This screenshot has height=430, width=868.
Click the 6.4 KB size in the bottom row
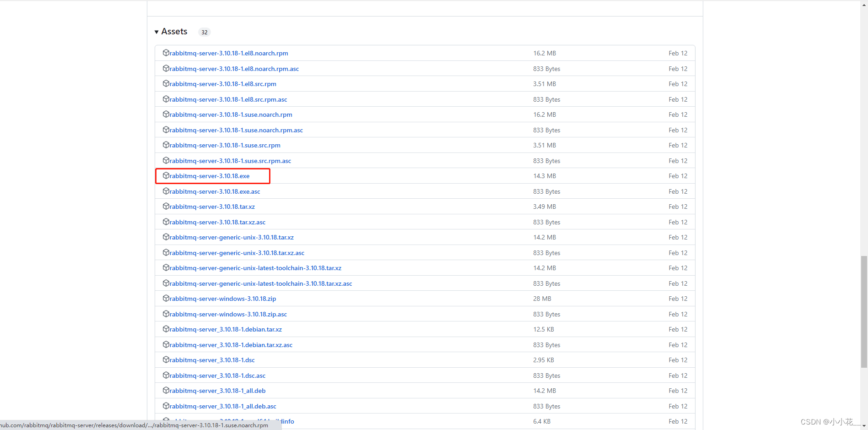542,422
